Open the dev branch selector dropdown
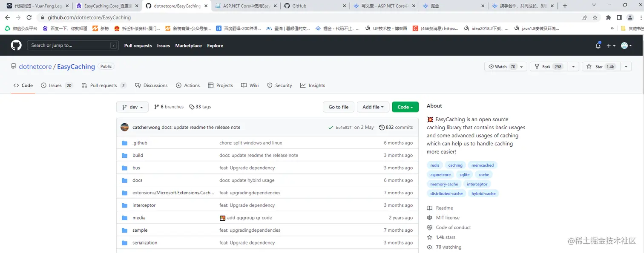This screenshot has height=253, width=644. coord(132,107)
